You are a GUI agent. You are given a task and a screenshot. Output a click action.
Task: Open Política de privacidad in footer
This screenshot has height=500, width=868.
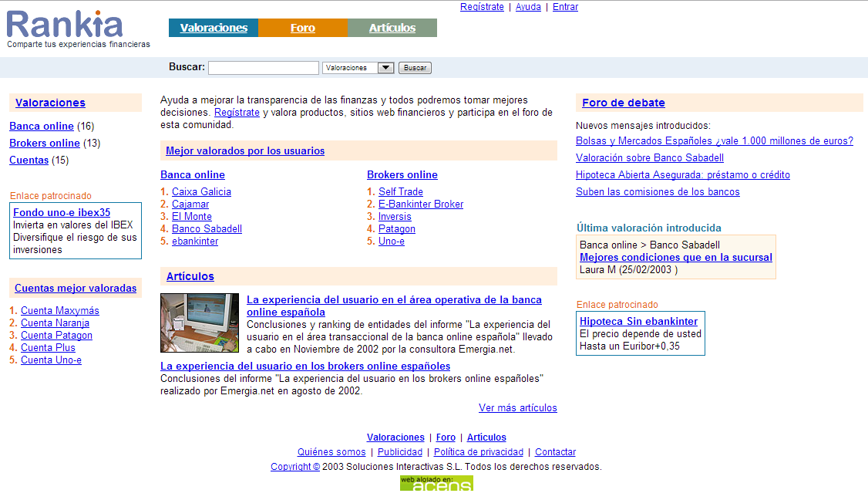click(x=478, y=452)
